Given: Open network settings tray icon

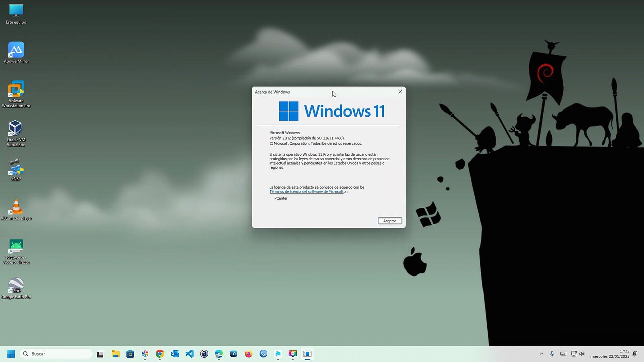Looking at the screenshot, I should click(574, 354).
